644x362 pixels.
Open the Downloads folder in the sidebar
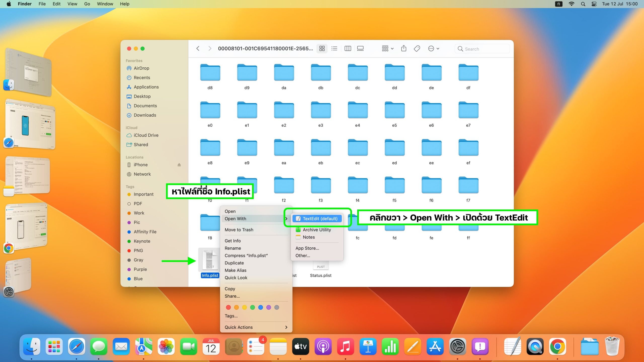[145, 115]
